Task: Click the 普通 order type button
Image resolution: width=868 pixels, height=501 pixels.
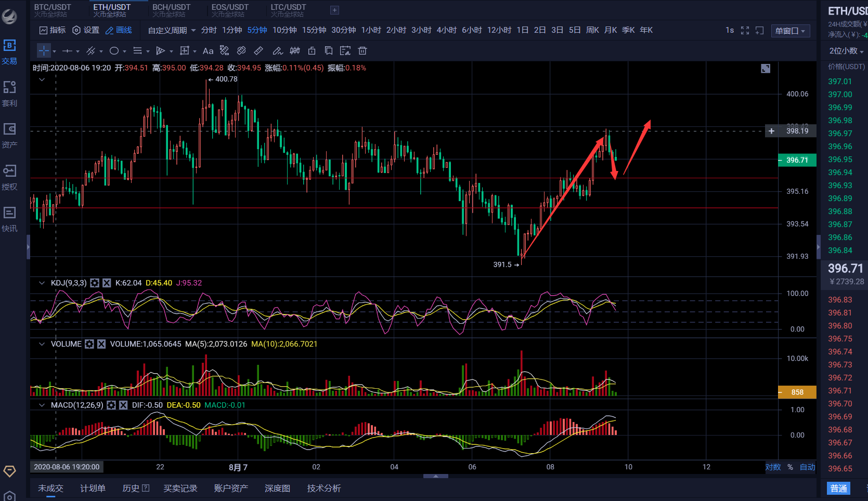Action: (x=838, y=489)
